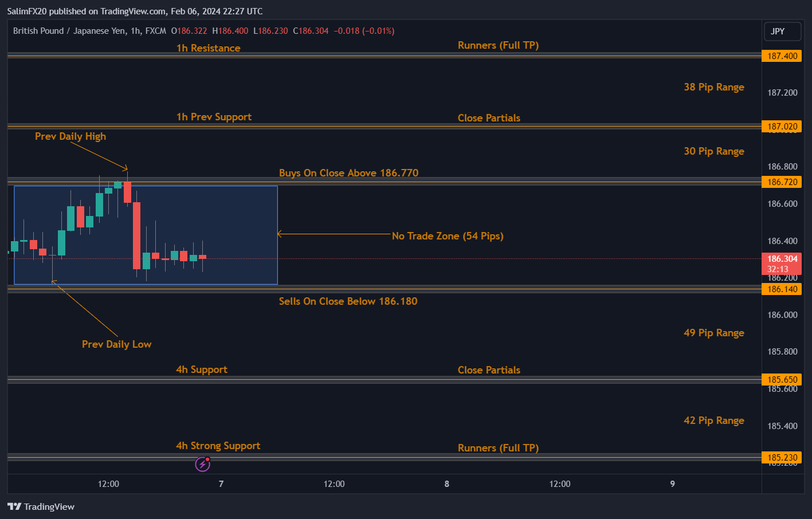Click the purple lightning idea marker
Viewport: 812px width, 519px height.
point(202,463)
